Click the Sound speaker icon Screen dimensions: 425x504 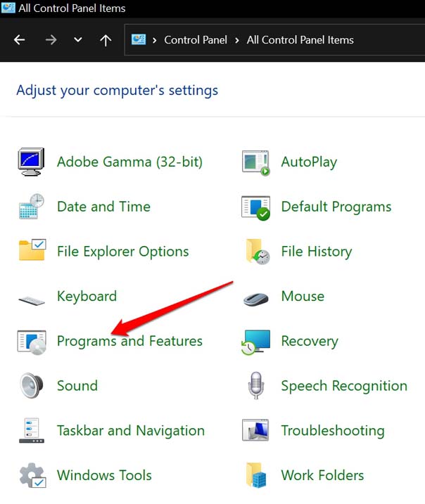[31, 386]
